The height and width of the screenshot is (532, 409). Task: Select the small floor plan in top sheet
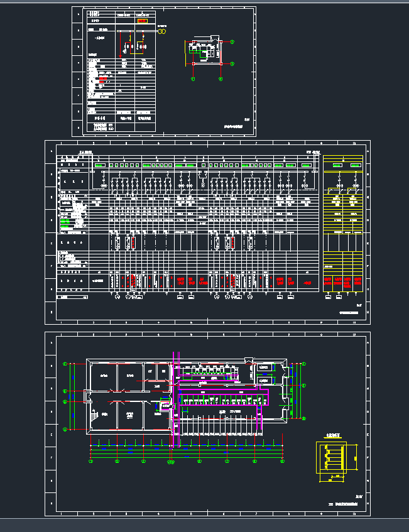204,52
